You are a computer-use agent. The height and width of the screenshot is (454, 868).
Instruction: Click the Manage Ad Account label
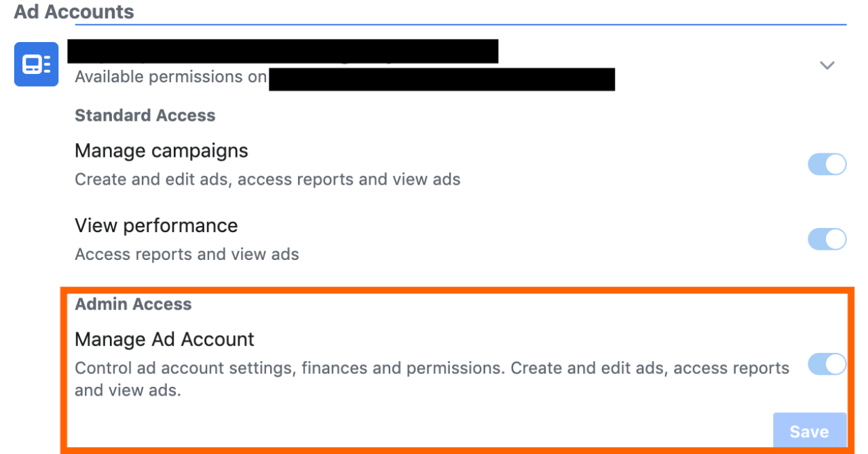click(164, 339)
